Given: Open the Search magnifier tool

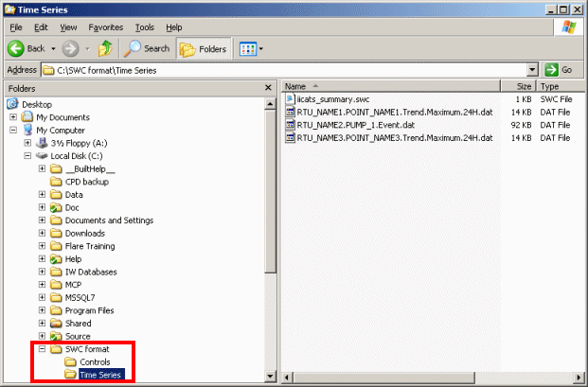Looking at the screenshot, I should 147,48.
